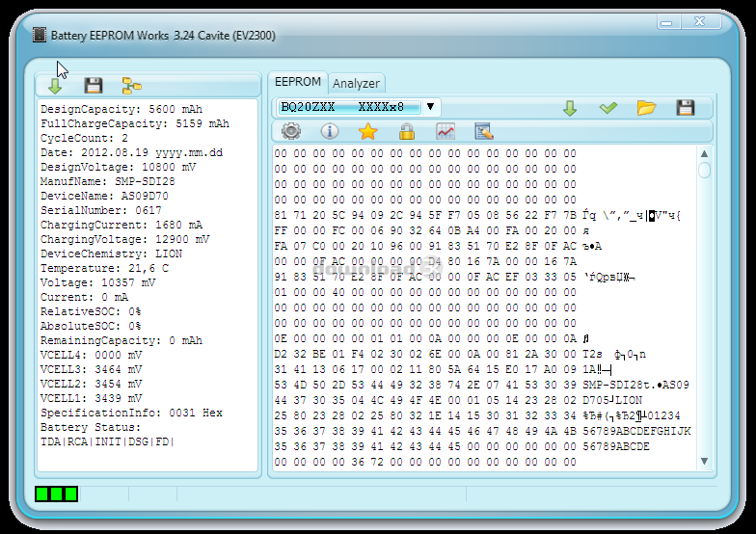Switch to the Analyzer tab
Viewport: 756px width, 534px height.
click(356, 83)
